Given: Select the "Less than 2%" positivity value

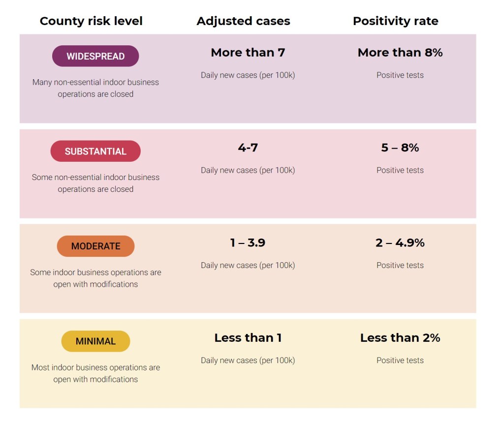Looking at the screenshot, I should tap(400, 338).
